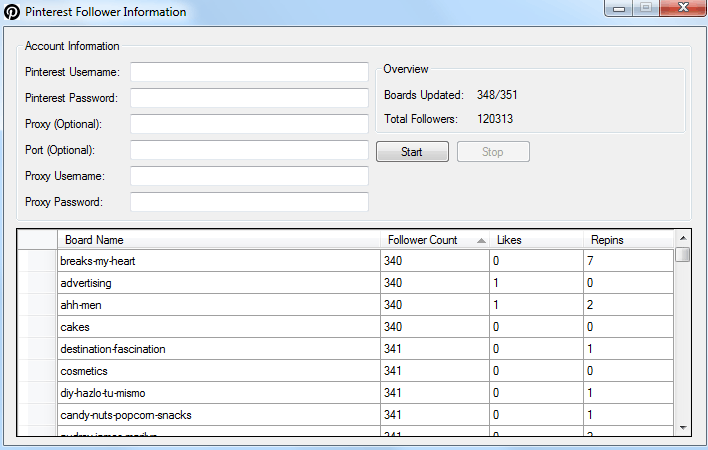Select the diy-hazlo-tu-mismo board cell
Screen dimensions: 708x450
(219, 393)
